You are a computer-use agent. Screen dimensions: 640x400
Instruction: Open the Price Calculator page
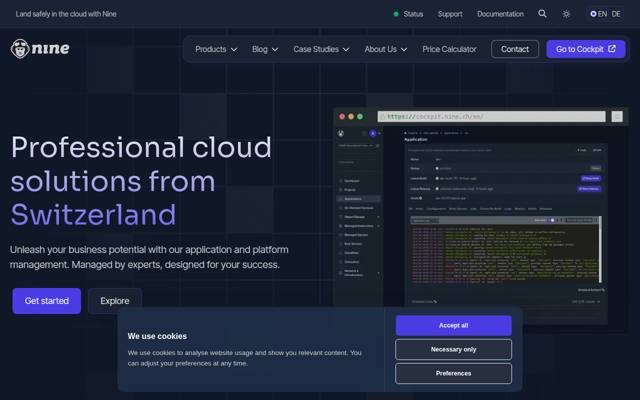coord(449,49)
